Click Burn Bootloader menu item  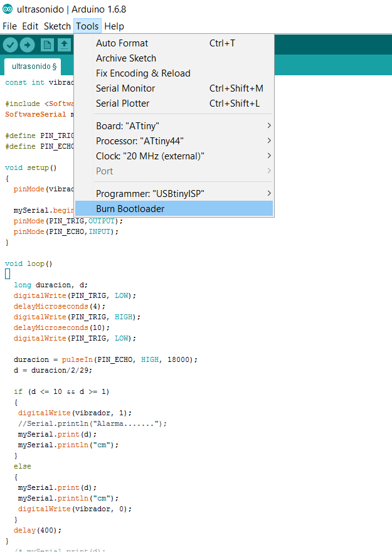[x=174, y=209]
